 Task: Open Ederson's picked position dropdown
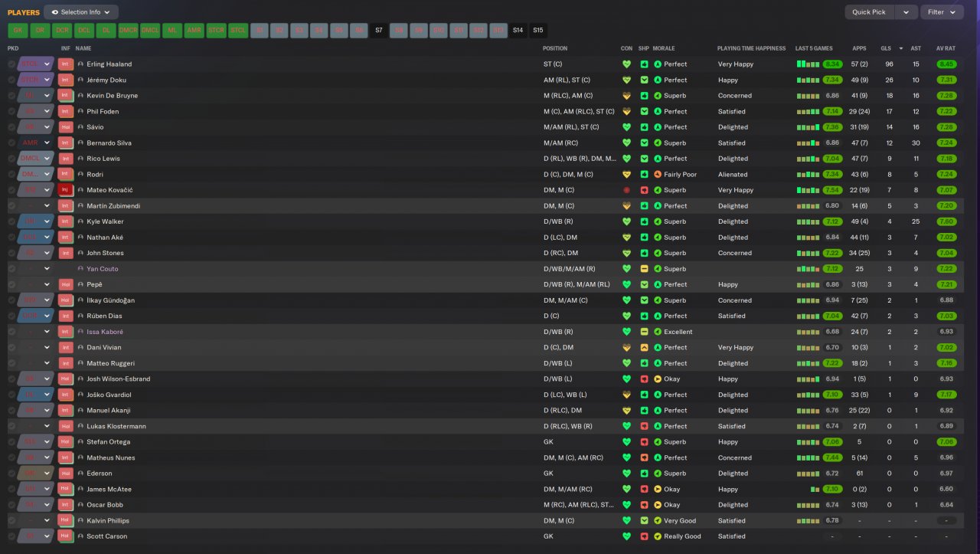[36, 474]
